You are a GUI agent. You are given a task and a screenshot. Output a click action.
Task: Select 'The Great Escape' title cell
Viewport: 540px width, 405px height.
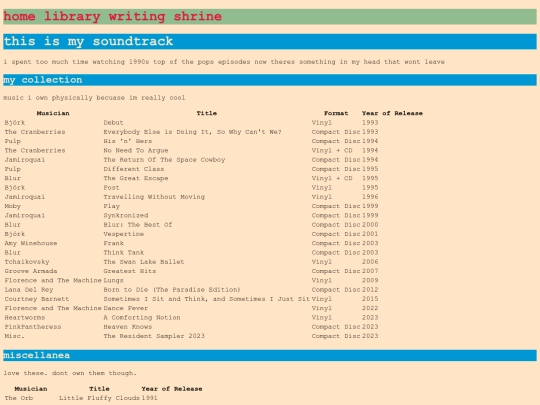(x=136, y=178)
